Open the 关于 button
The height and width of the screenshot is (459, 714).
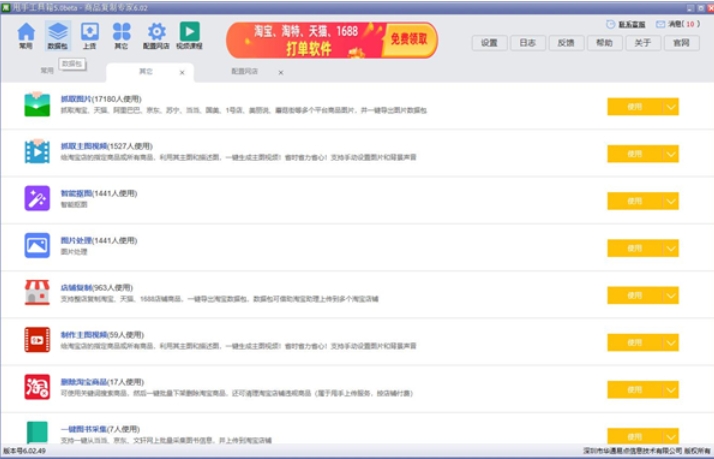coord(643,43)
